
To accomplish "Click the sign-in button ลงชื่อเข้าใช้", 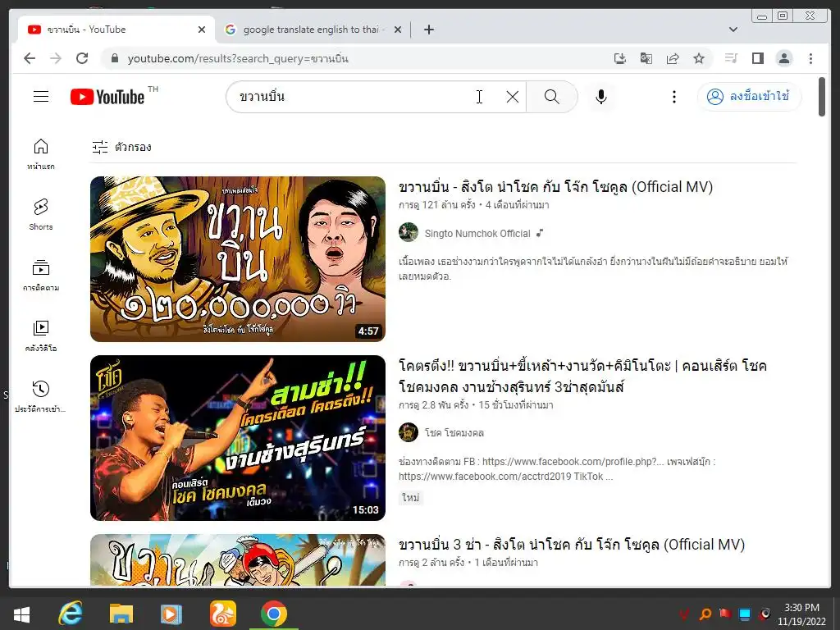I will tap(748, 97).
